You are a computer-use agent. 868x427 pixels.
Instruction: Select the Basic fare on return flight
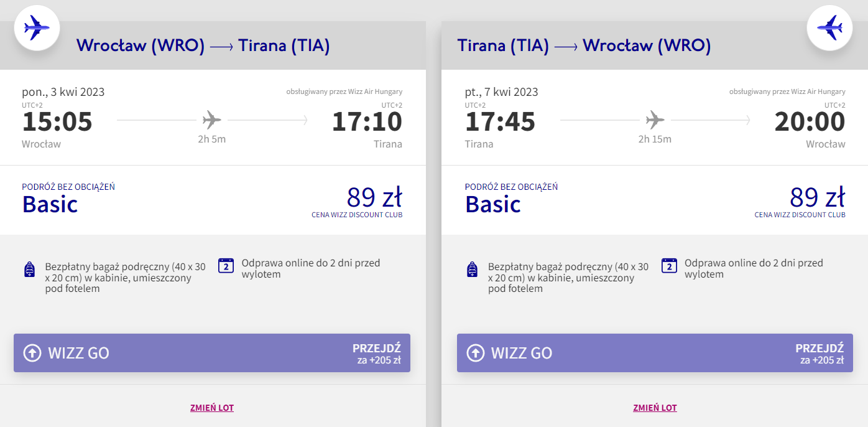tap(493, 204)
